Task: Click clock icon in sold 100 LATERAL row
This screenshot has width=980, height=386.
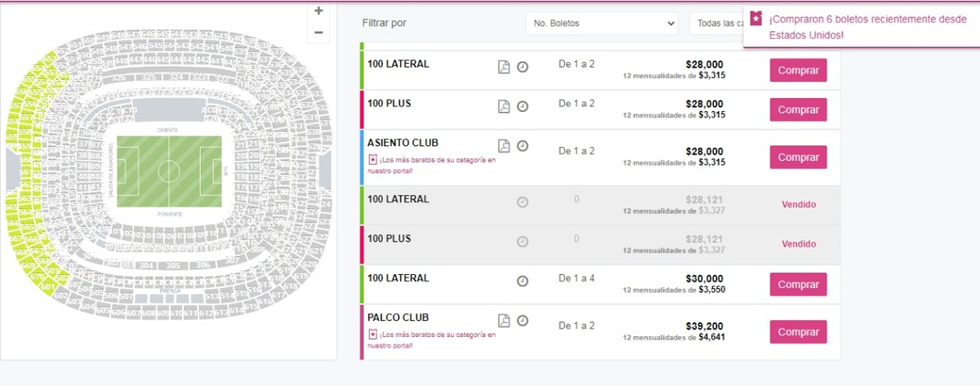Action: [x=523, y=202]
